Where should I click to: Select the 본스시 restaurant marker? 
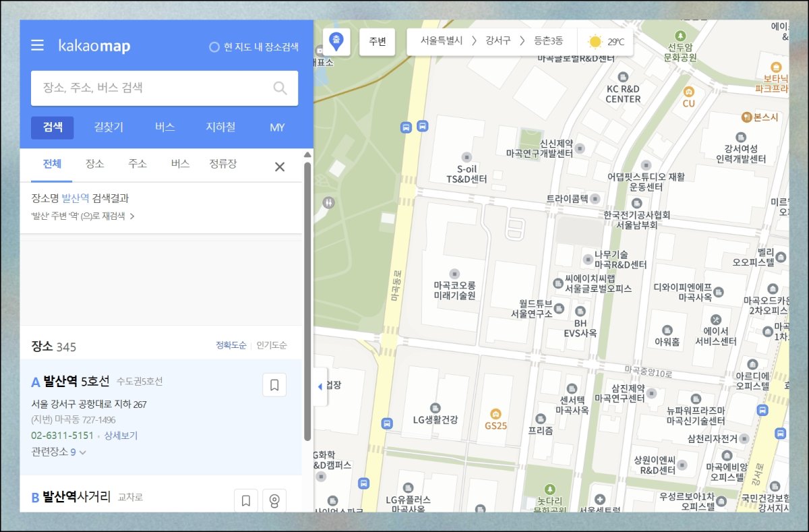[x=746, y=117]
